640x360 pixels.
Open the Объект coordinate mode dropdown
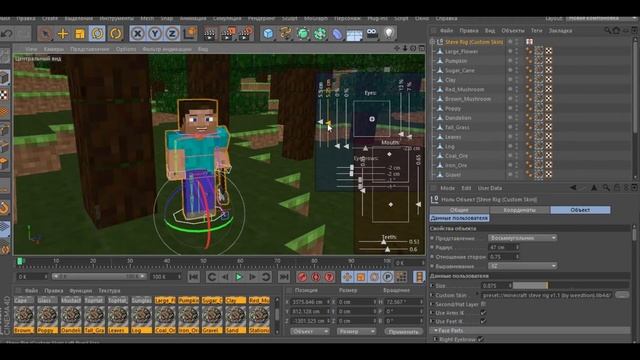click(310, 332)
